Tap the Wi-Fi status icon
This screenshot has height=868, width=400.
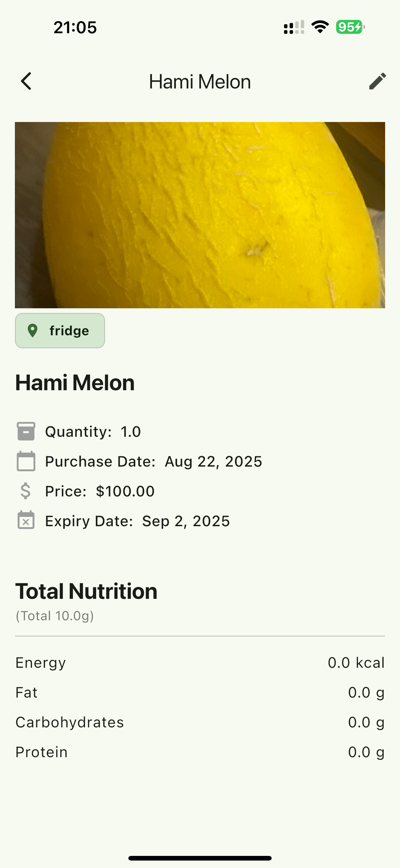[320, 27]
